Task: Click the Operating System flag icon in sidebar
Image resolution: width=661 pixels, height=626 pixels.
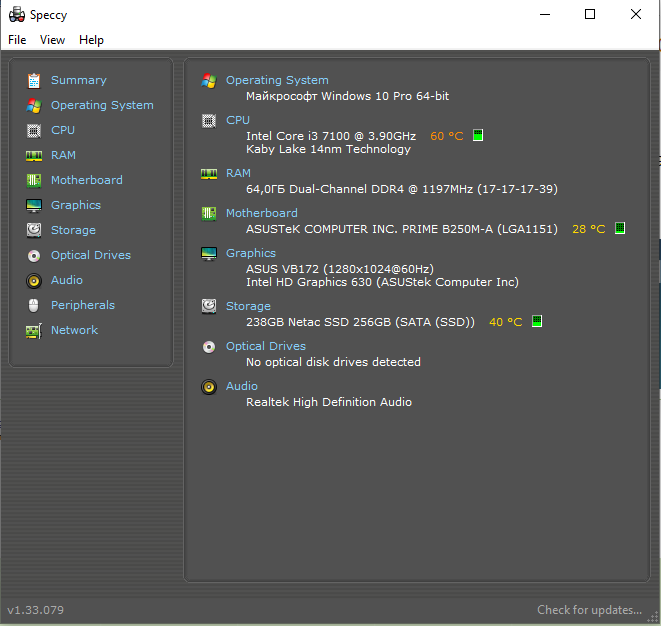Action: click(x=34, y=105)
